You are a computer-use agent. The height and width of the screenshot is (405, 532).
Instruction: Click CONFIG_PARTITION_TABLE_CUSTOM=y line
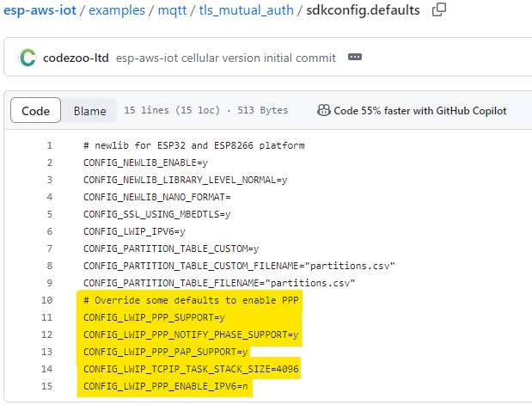click(171, 249)
